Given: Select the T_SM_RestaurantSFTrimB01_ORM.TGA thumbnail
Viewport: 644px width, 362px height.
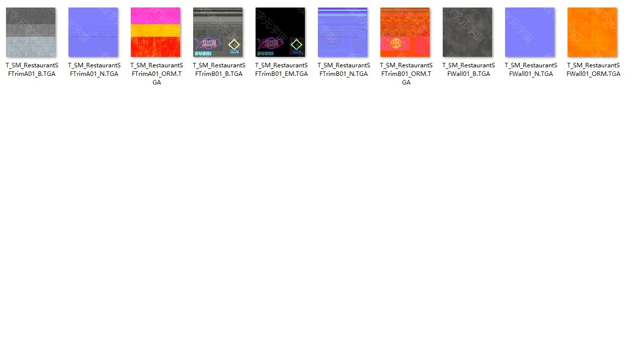Looking at the screenshot, I should [x=405, y=32].
